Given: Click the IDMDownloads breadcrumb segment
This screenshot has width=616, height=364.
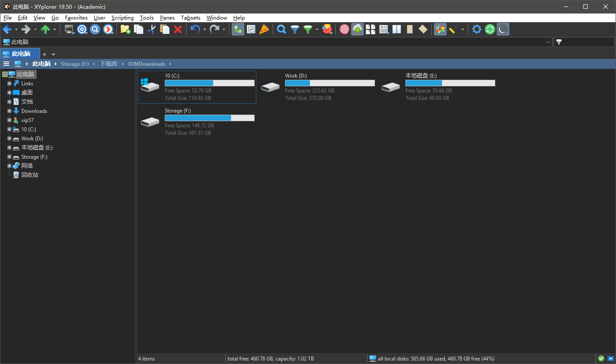Looking at the screenshot, I should click(146, 64).
